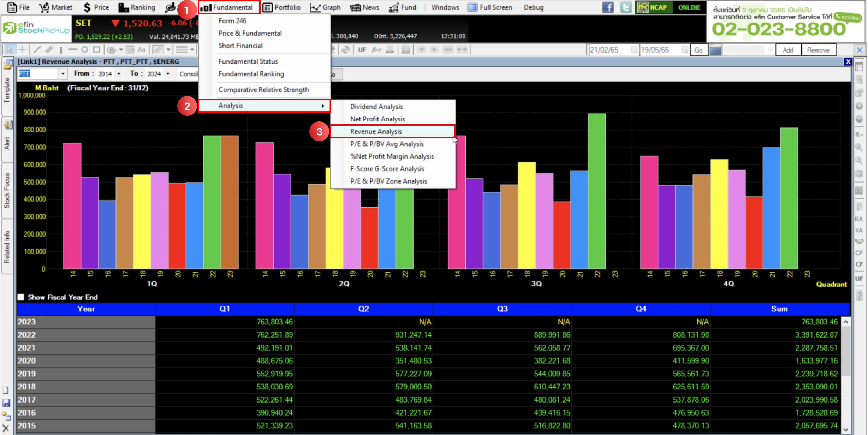Image resolution: width=868 pixels, height=435 pixels.
Task: Expand the circled B tool dropdown arrow
Action: click(x=121, y=50)
